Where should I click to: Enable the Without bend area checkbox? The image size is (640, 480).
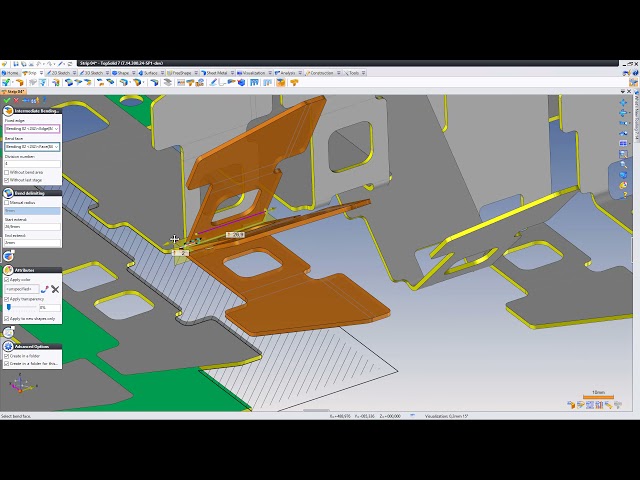click(7, 172)
